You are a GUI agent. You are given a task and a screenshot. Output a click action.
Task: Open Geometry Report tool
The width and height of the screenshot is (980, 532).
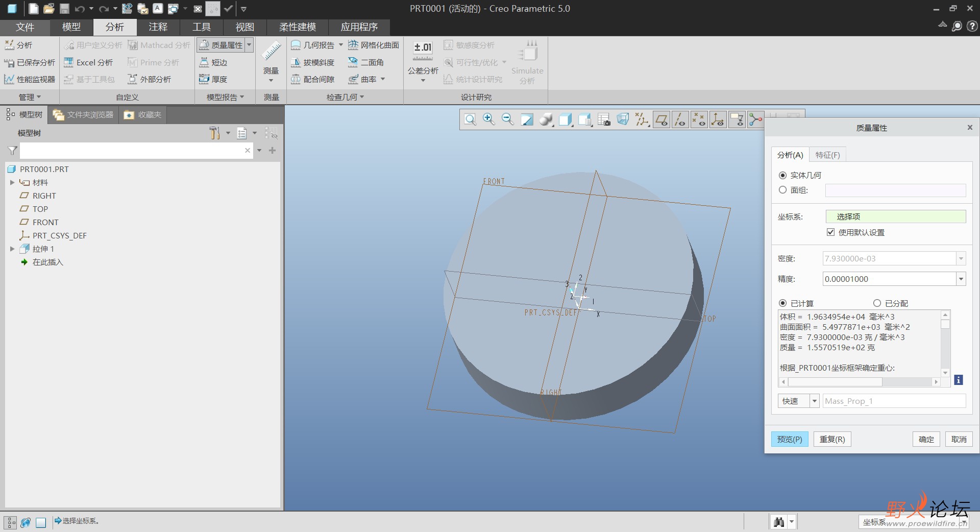[x=312, y=45]
